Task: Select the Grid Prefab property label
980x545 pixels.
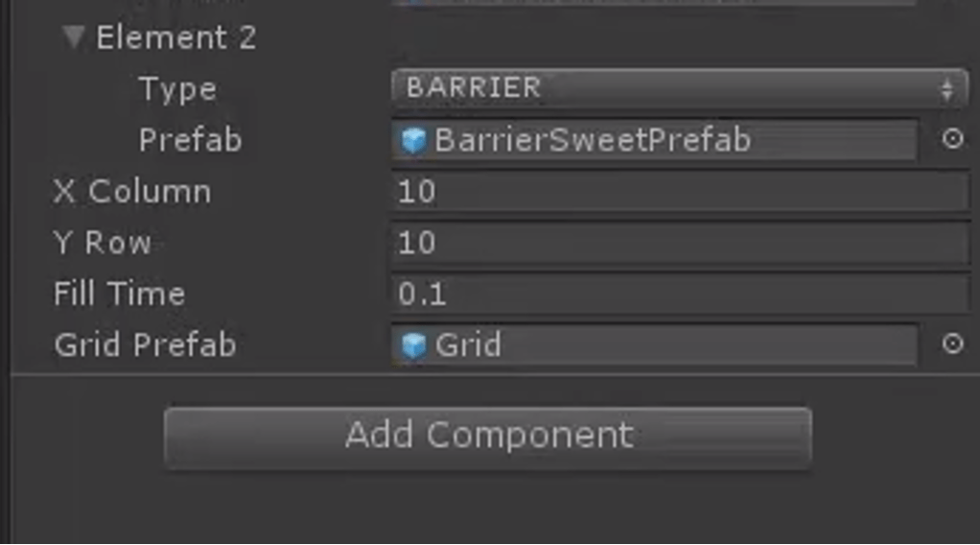Action: 145,344
